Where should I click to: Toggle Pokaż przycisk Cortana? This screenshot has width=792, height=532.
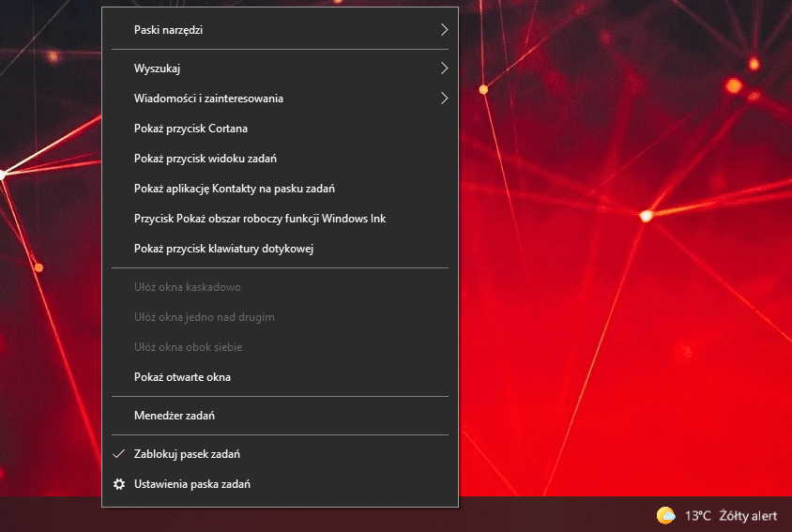[x=280, y=129]
